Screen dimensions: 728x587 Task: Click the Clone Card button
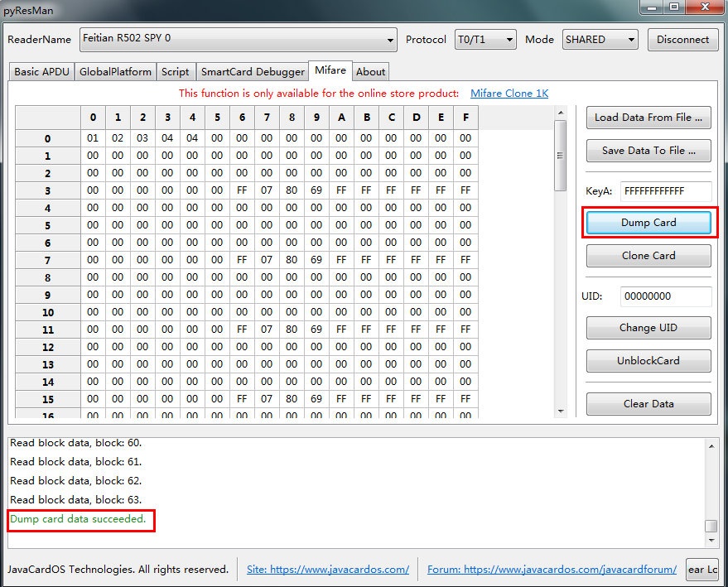(x=648, y=256)
